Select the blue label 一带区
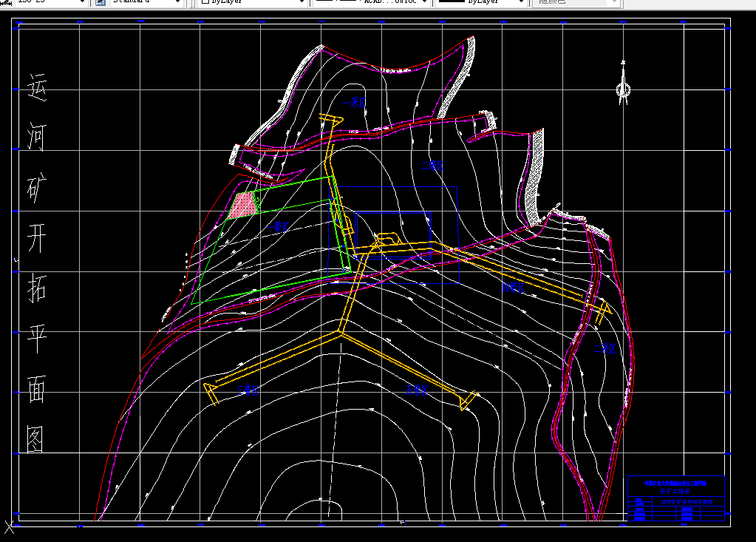The image size is (756, 542). tap(278, 227)
